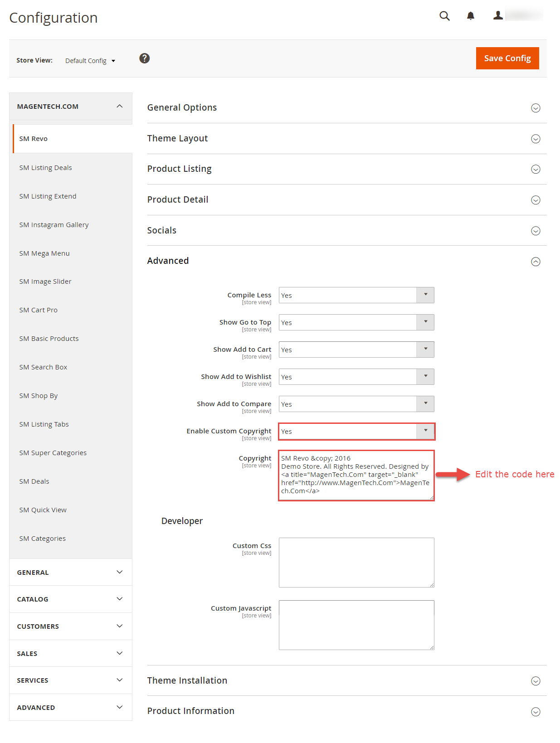Collapse the Advanced section arrow
This screenshot has height=743, width=560.
pyautogui.click(x=536, y=262)
